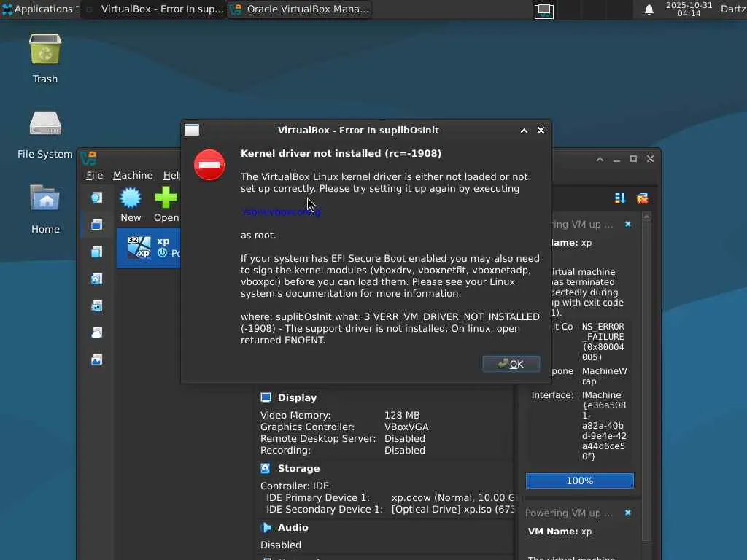Select the Resources tool in the sidebar
Screen dimensions: 747x560
tap(97, 359)
